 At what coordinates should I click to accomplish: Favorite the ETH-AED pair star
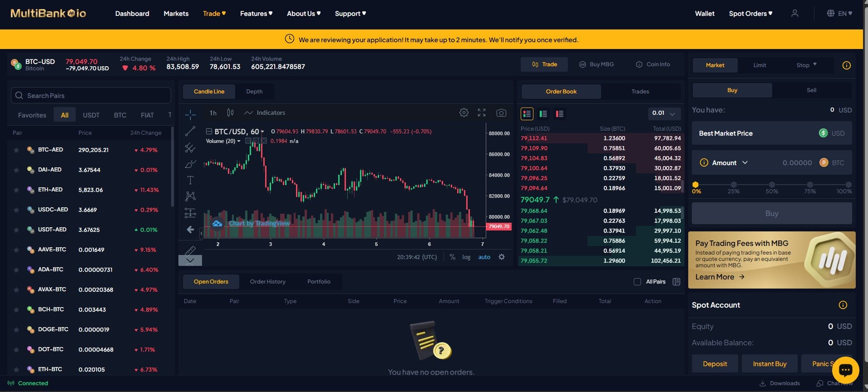pos(16,190)
